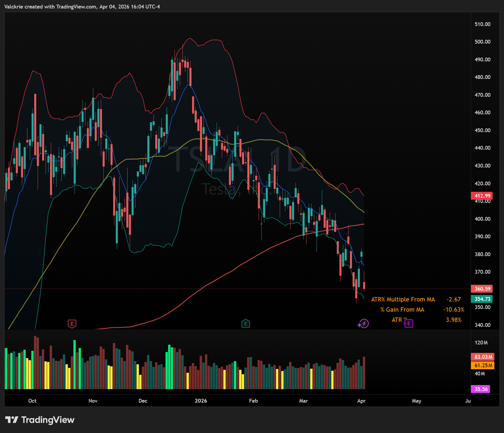Click the 120M volume axis label

[x=481, y=343]
